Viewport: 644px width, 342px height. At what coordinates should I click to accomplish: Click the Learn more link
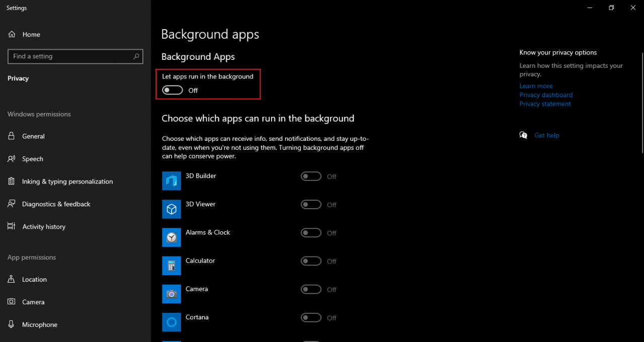(536, 86)
